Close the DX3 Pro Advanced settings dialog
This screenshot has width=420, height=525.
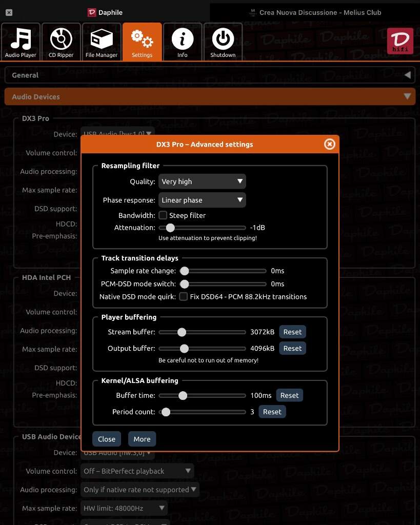(330, 144)
